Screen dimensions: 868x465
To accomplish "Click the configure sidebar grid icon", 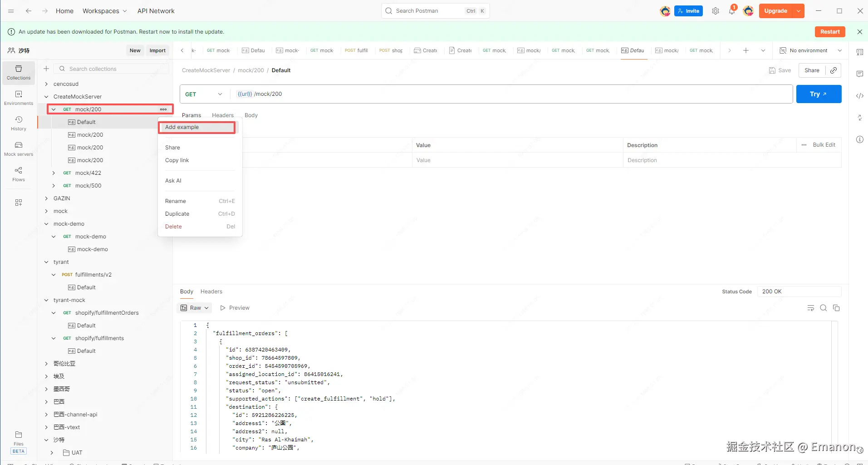I will [x=19, y=203].
